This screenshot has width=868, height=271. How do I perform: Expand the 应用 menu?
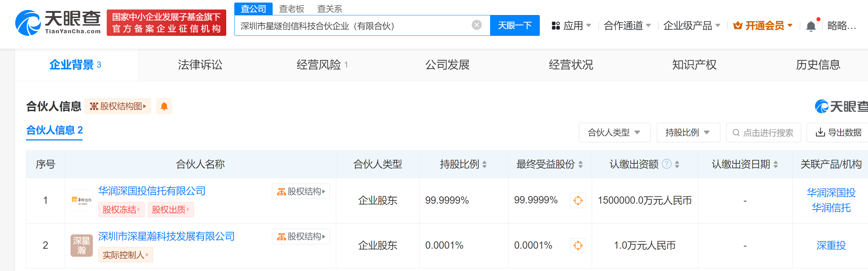pos(572,26)
